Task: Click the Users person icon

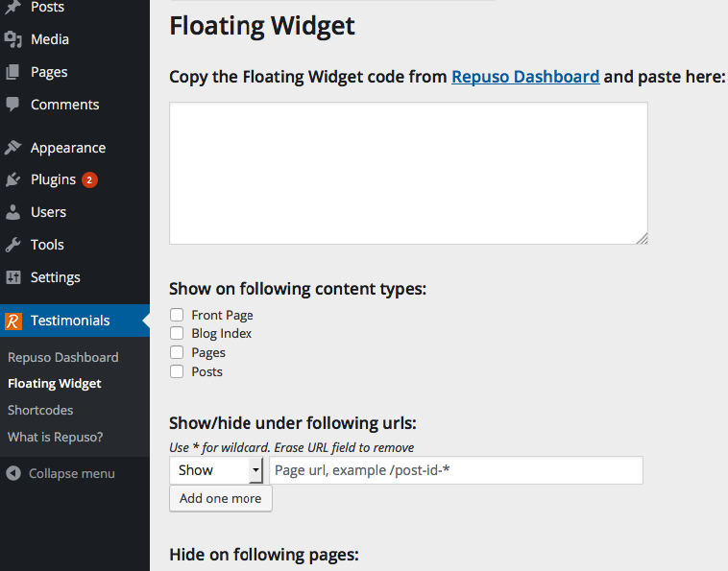Action: [13, 212]
